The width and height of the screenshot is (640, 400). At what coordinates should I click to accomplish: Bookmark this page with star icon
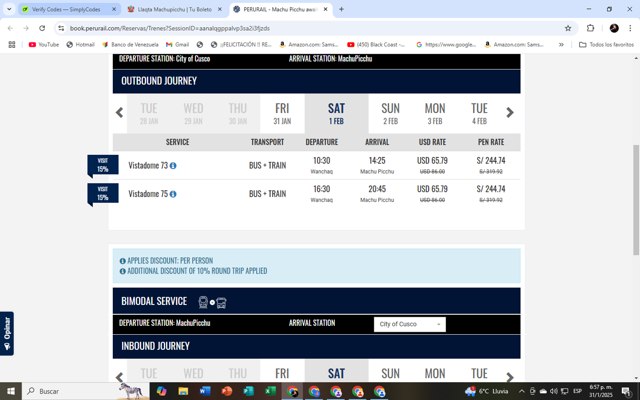click(568, 28)
